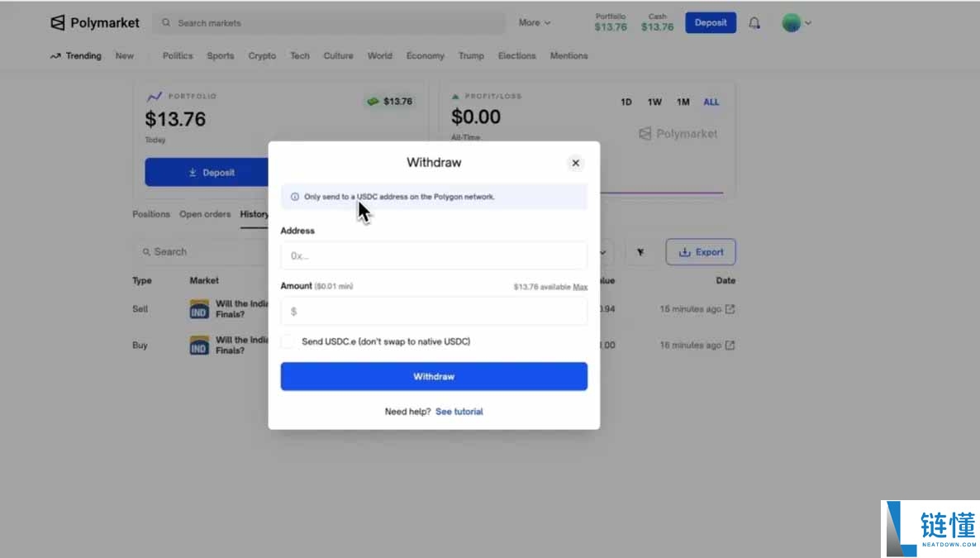Screen dimensions: 980x558
Task: Switch to the Positions tab
Action: pyautogui.click(x=150, y=214)
